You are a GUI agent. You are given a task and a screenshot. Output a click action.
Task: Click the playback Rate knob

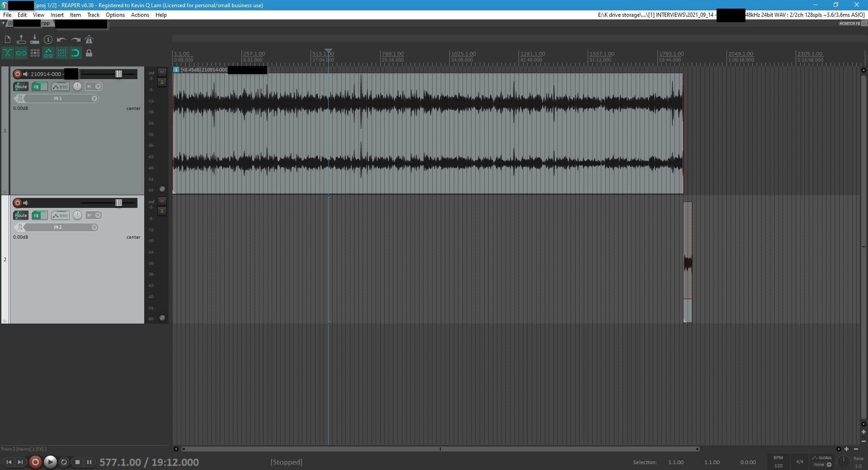click(x=843, y=462)
